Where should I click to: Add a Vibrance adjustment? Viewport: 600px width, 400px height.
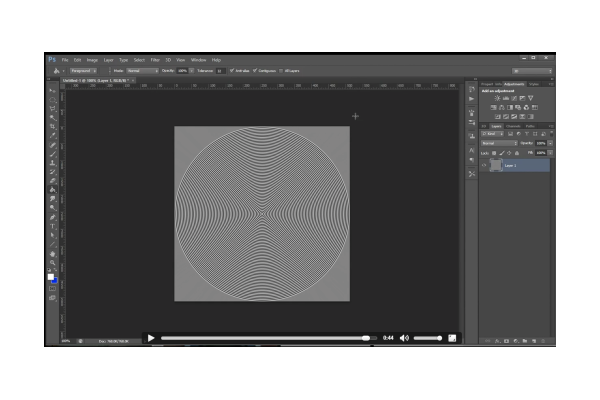coord(531,98)
